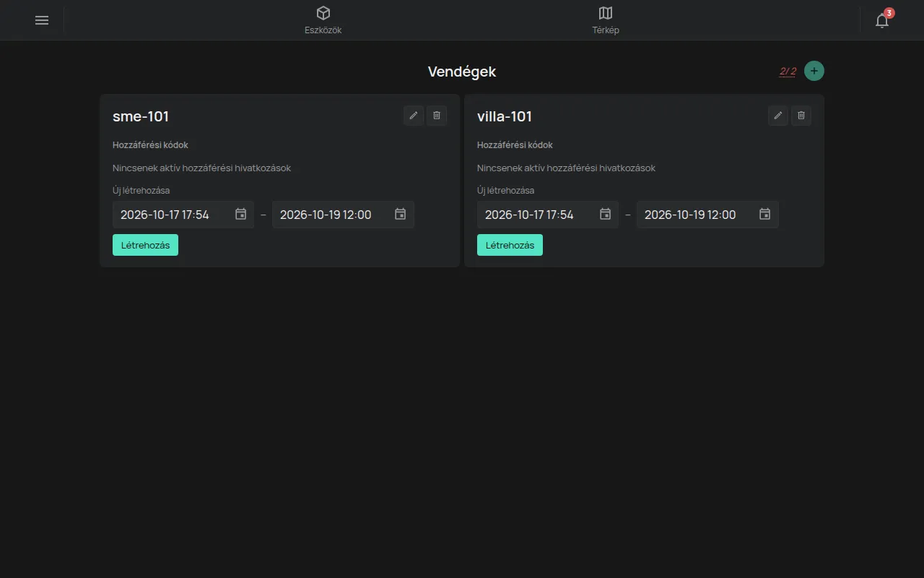Screen dimensions: 924x578
Task: Go to the Eszközök tab
Action: point(323,20)
